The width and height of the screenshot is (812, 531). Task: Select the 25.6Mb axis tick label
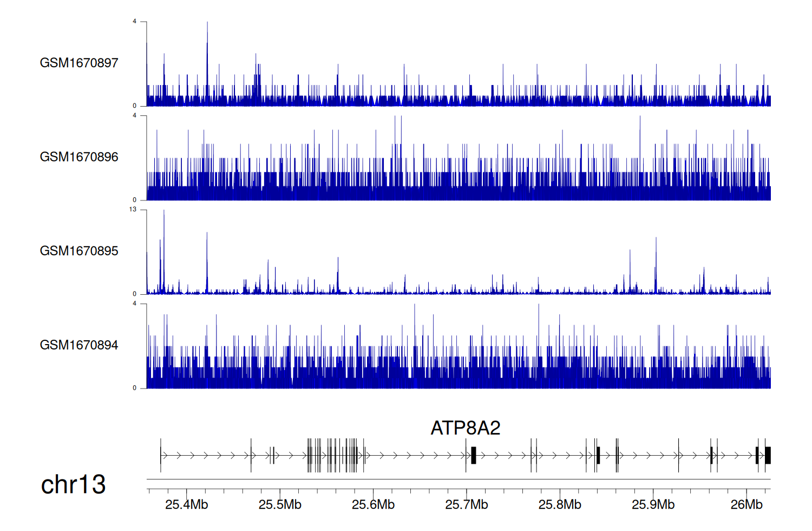[x=373, y=504]
